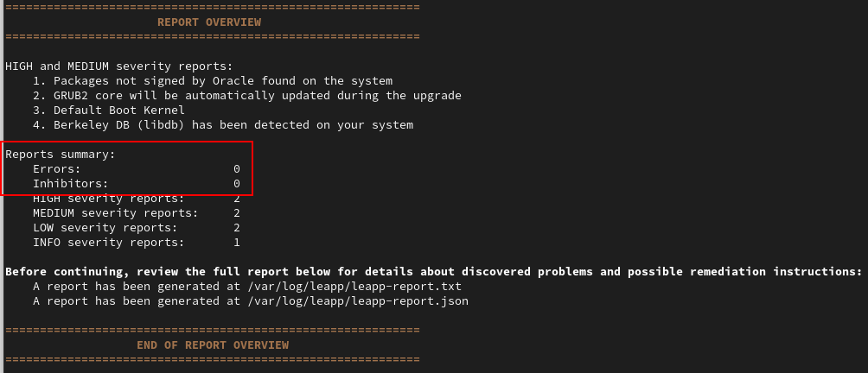Click the INFO severity reports label

tap(109, 242)
